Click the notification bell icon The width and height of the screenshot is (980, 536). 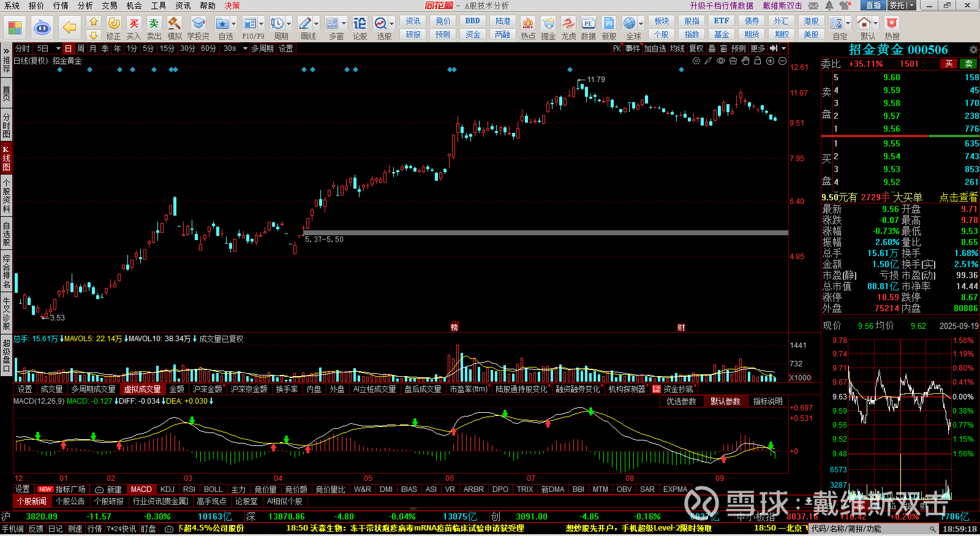click(829, 6)
